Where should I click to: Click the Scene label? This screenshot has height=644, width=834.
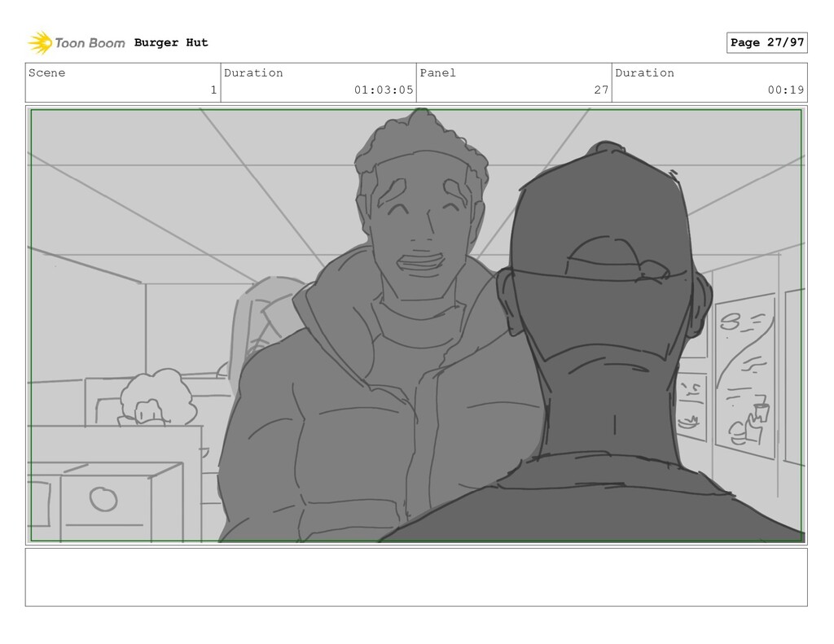point(46,72)
